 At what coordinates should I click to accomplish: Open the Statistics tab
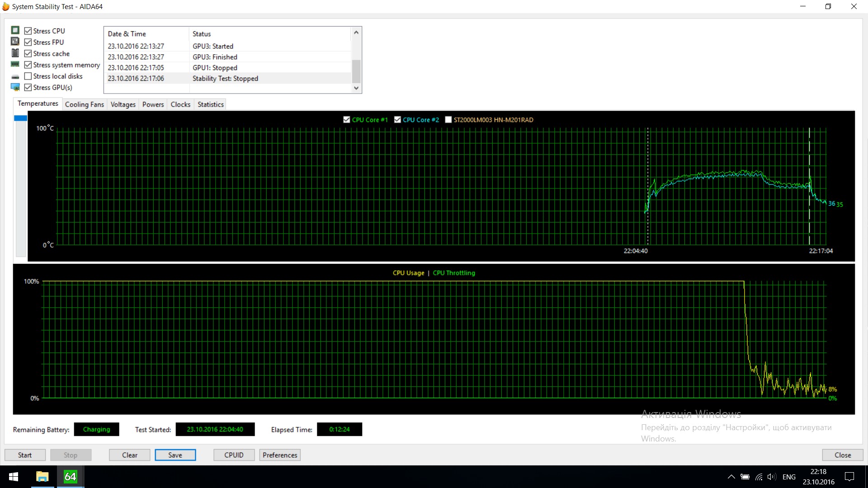click(210, 104)
